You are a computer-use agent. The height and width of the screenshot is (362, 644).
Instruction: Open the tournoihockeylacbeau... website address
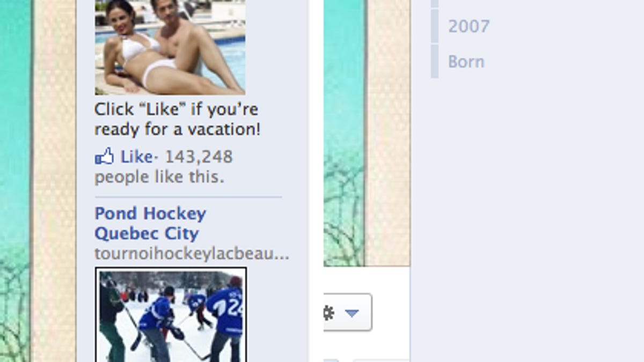pos(192,253)
